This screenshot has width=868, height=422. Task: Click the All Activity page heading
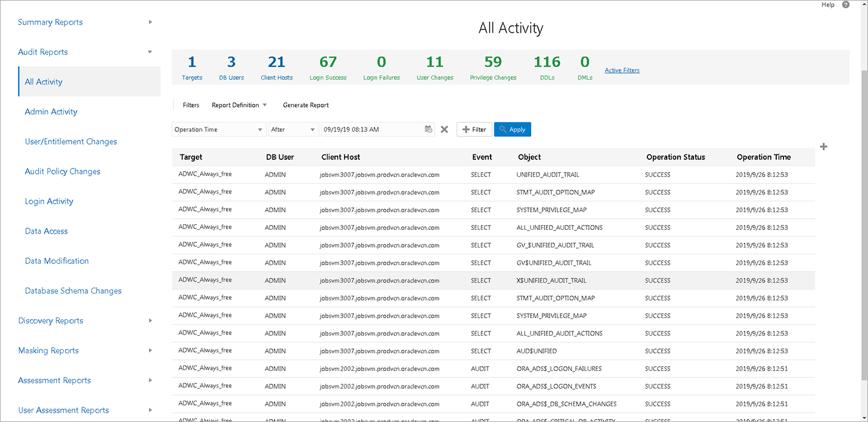coord(511,28)
